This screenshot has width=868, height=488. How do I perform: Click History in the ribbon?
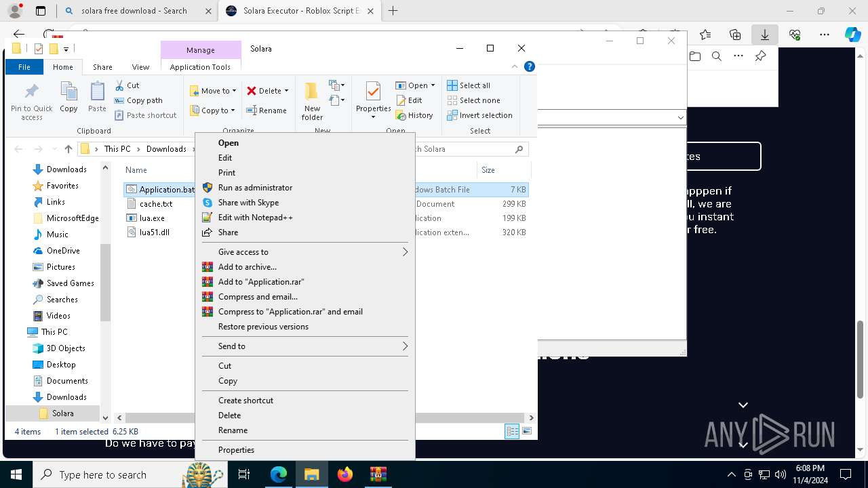coord(414,115)
